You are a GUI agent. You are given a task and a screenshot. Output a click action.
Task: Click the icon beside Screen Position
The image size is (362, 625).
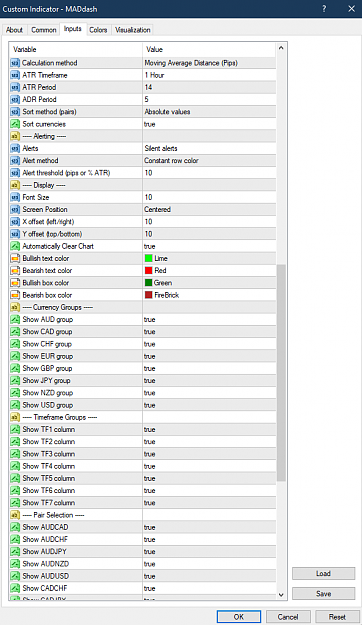15,210
